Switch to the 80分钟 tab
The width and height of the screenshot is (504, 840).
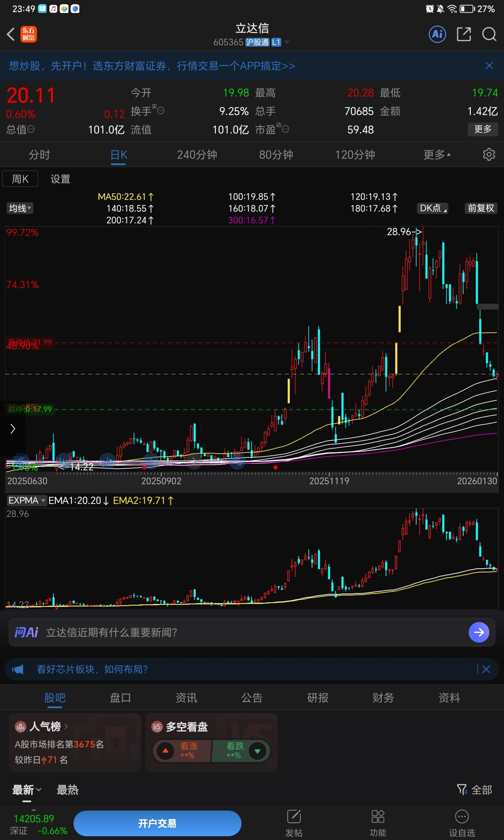(x=276, y=155)
